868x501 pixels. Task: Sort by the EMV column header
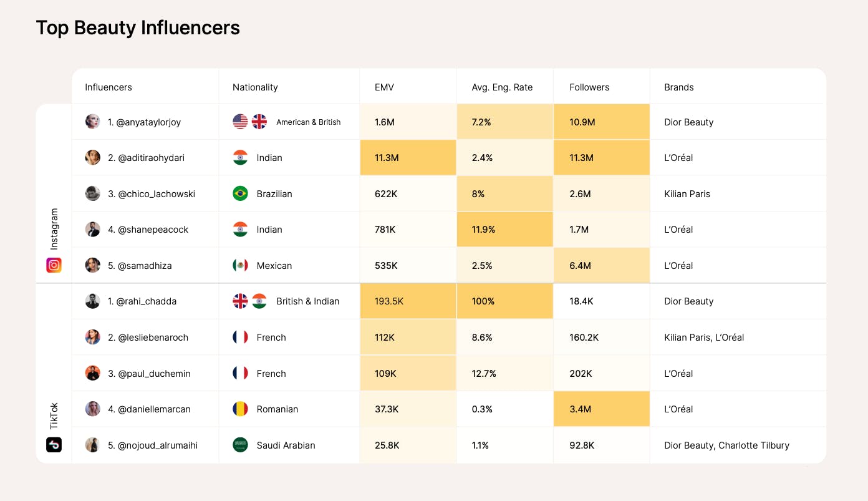click(384, 87)
